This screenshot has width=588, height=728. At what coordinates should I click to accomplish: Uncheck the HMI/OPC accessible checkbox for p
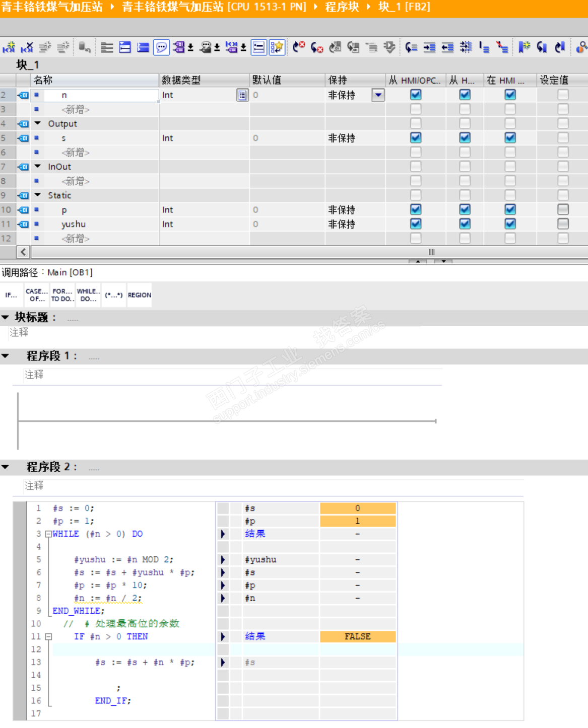(x=416, y=209)
